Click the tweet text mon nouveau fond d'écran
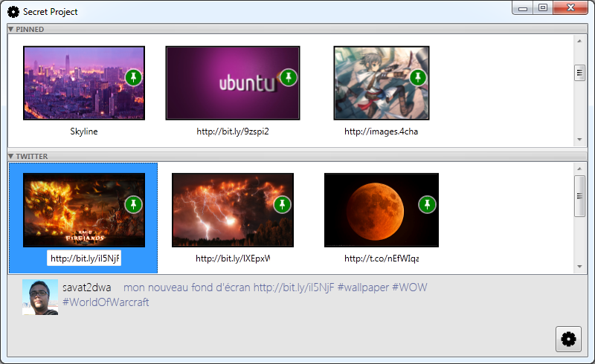595x364 pixels. 187,287
